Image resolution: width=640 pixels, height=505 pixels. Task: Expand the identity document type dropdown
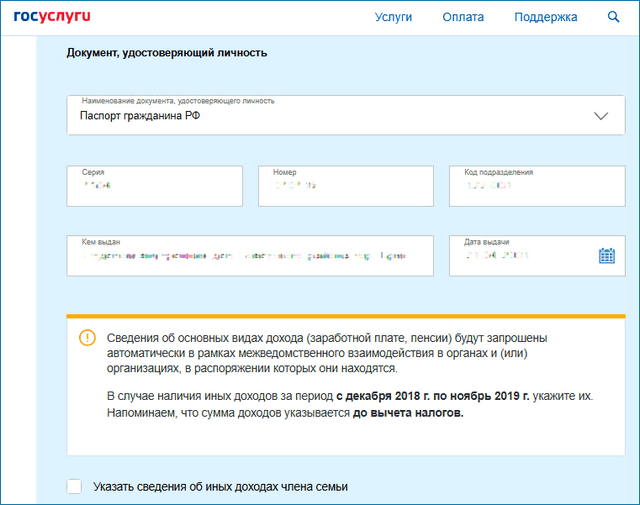[x=346, y=115]
